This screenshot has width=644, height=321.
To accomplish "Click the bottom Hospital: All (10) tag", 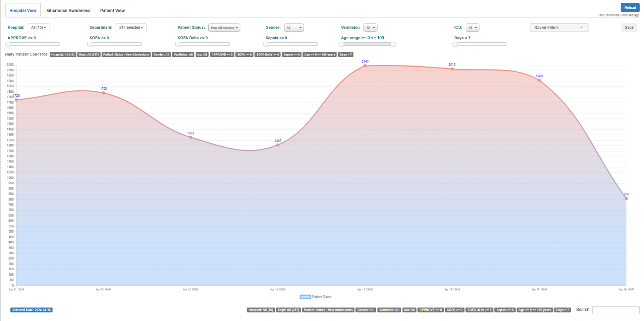I will click(x=261, y=310).
